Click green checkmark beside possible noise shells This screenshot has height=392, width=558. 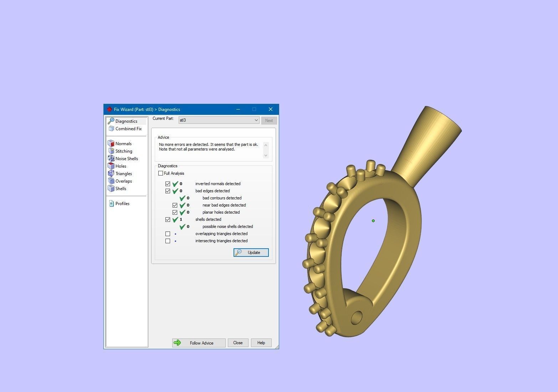coord(182,226)
